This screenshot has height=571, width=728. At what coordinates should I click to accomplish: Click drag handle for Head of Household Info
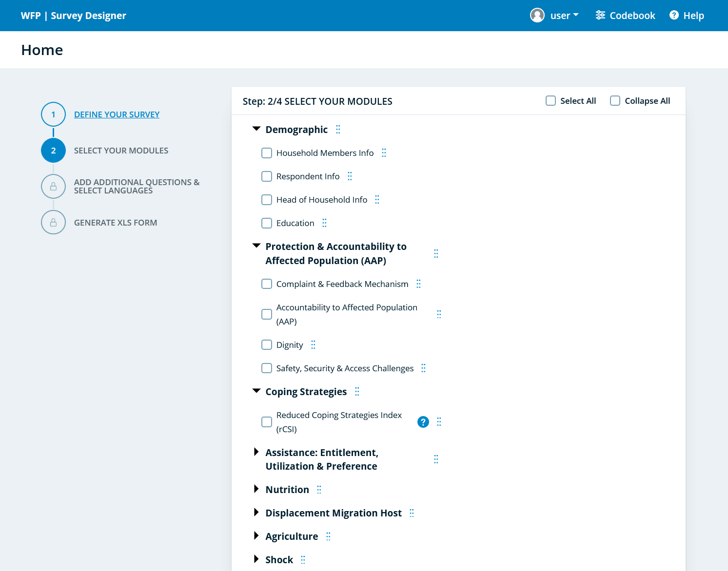377,200
